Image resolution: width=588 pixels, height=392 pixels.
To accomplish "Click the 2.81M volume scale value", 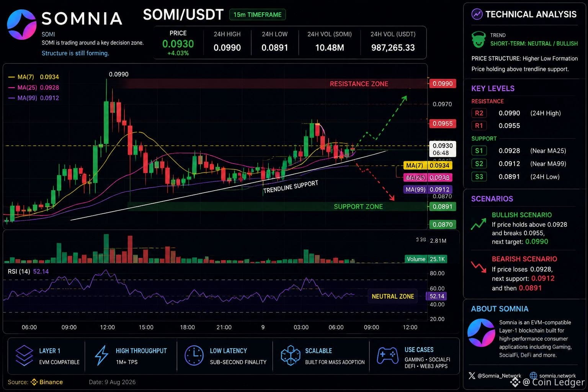I will tap(438, 241).
